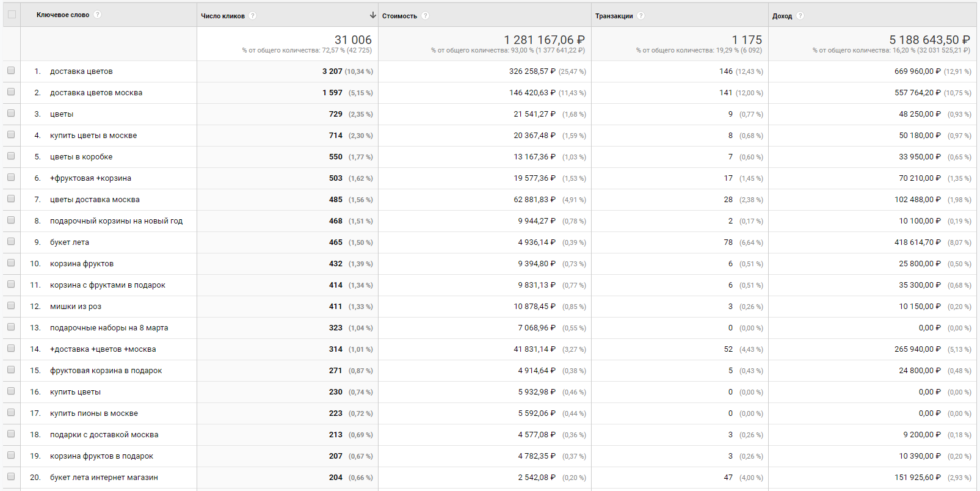Select checkbox for цветы доставка москва
Viewport: 980px width, 491px height.
(x=11, y=199)
